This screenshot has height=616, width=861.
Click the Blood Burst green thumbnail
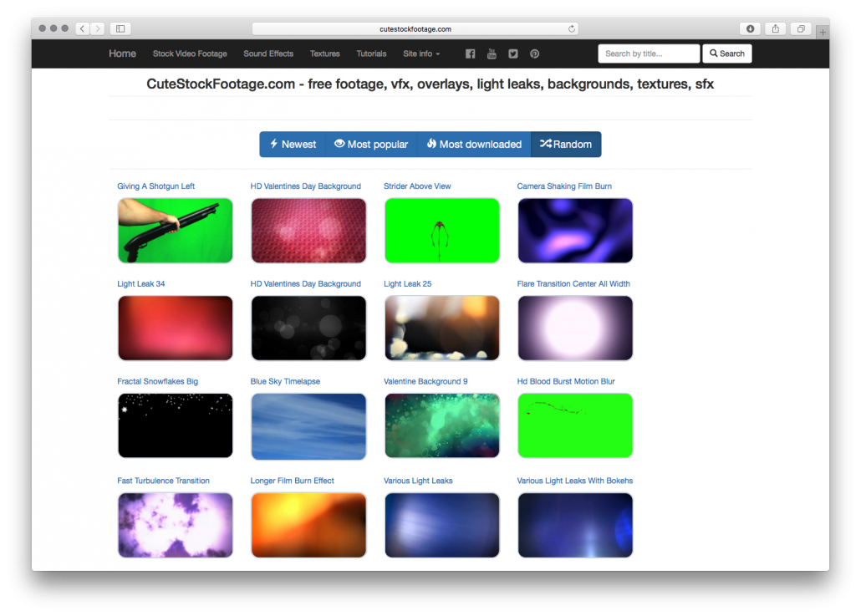[575, 426]
